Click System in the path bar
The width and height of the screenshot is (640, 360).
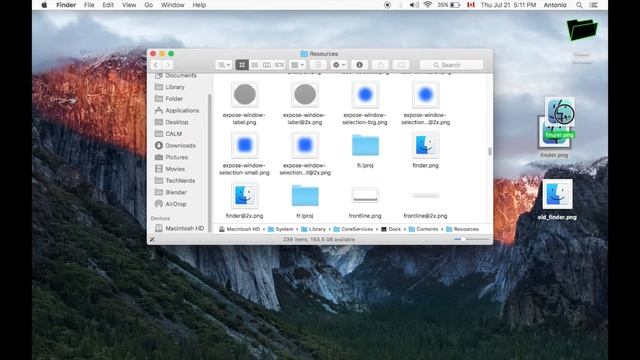click(280, 229)
